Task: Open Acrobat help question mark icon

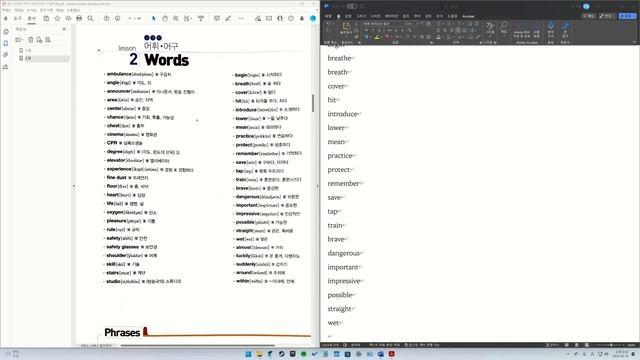Action: 291,18
